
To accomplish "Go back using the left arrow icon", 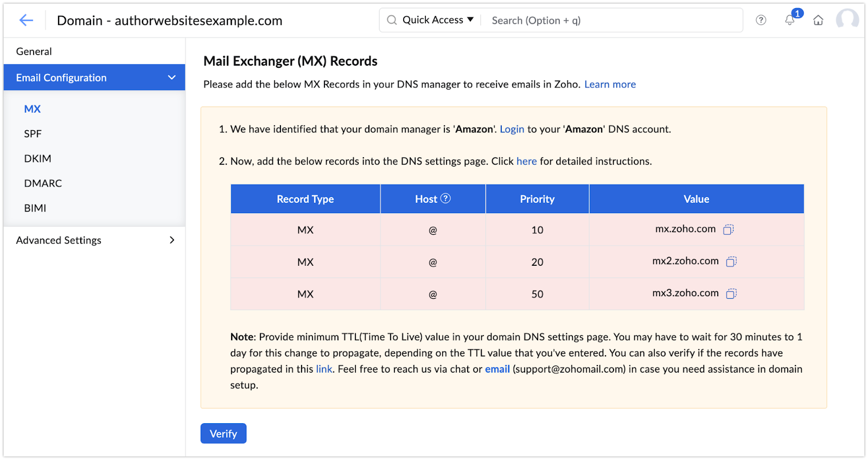I will click(x=26, y=21).
